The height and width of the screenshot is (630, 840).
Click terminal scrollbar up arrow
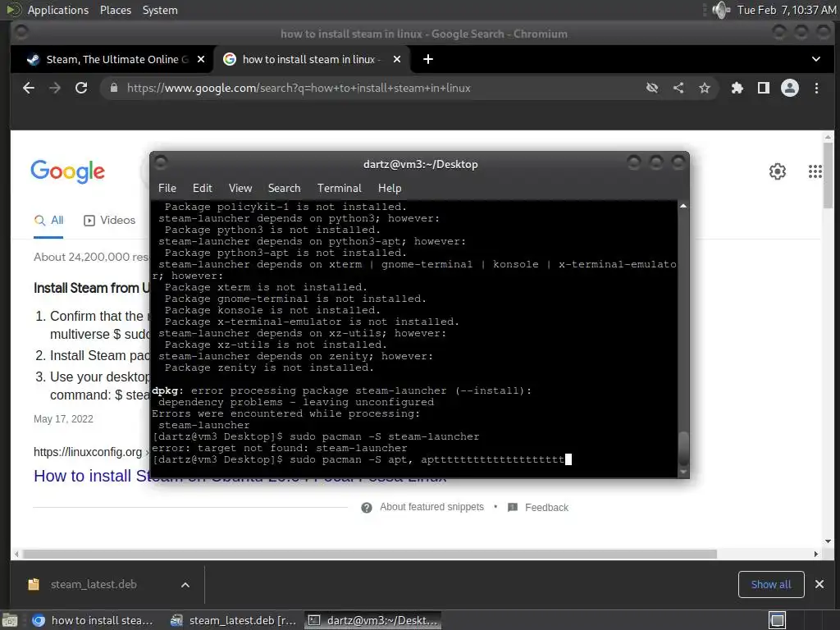[x=683, y=206]
